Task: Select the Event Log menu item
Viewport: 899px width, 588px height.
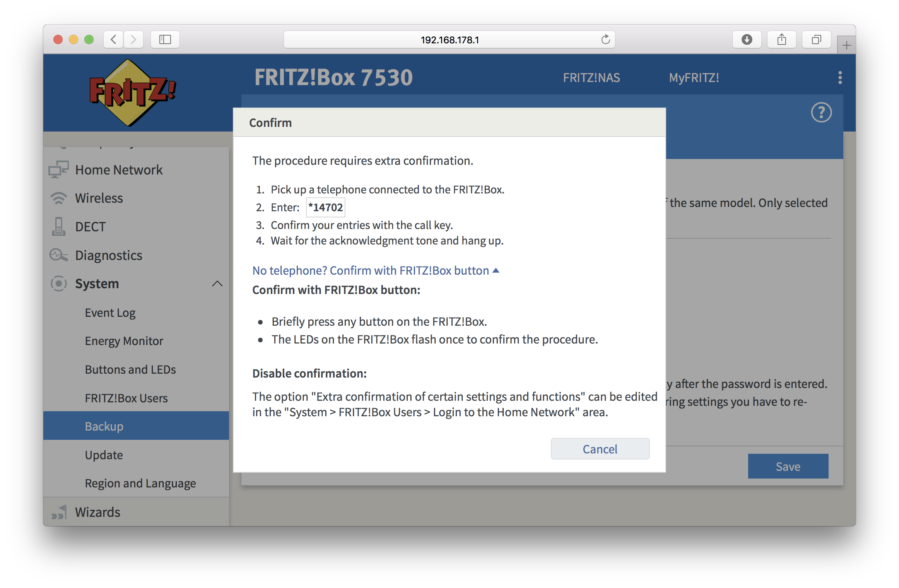Action: [x=110, y=312]
